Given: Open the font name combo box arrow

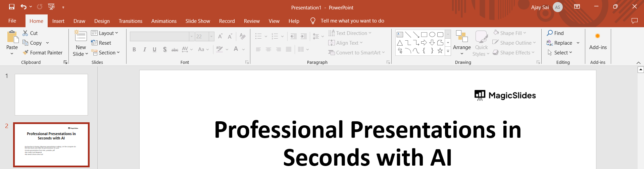Looking at the screenshot, I should (192, 36).
